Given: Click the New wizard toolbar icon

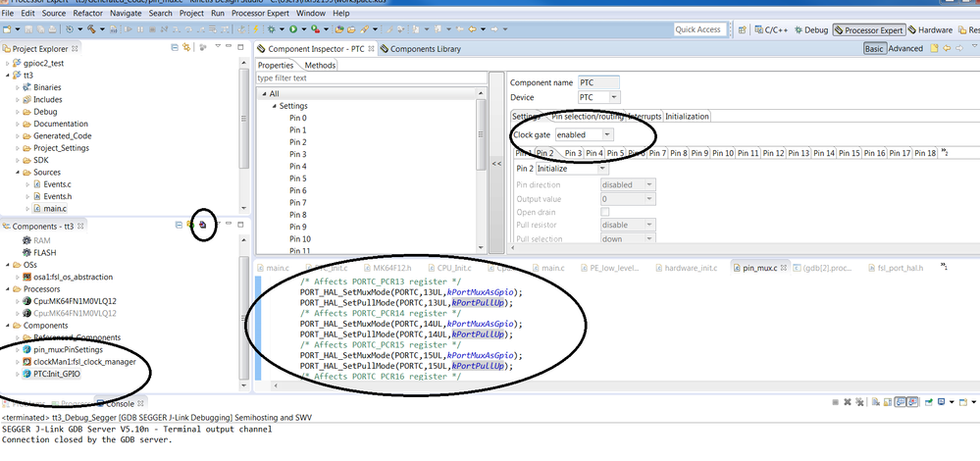Looking at the screenshot, I should point(7,29).
